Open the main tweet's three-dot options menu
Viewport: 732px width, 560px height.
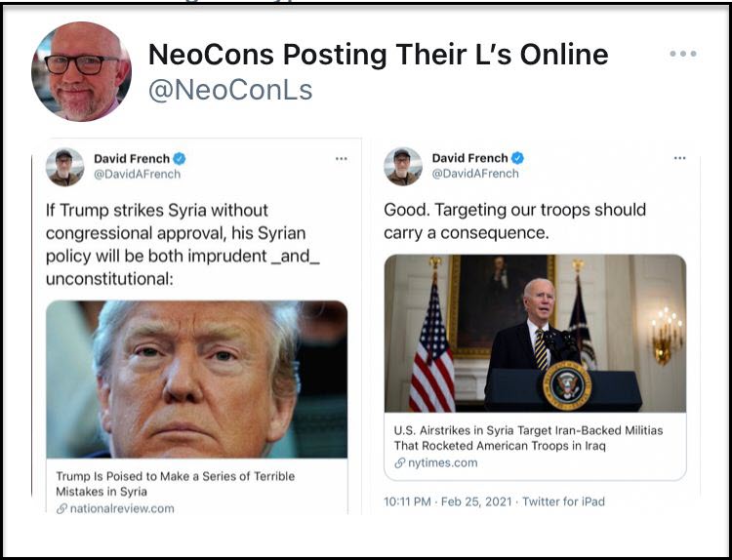tap(683, 54)
